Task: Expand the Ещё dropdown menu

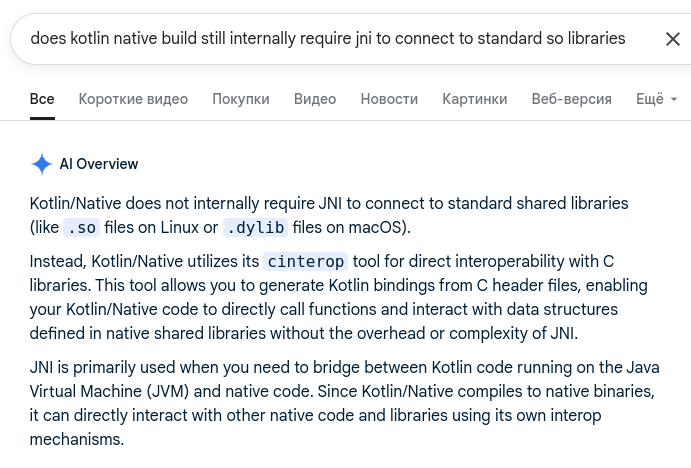Action: pos(656,99)
